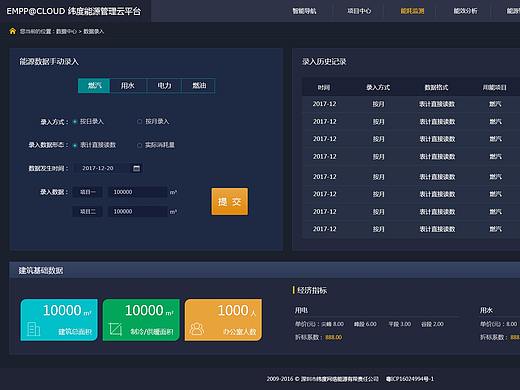Click the building icon on 建筑总面积 card

coord(33,329)
